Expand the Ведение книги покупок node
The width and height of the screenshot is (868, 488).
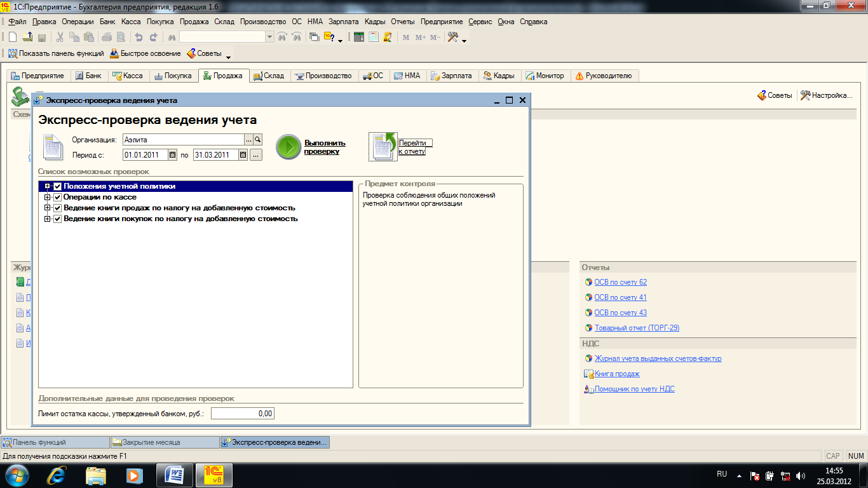tap(48, 219)
